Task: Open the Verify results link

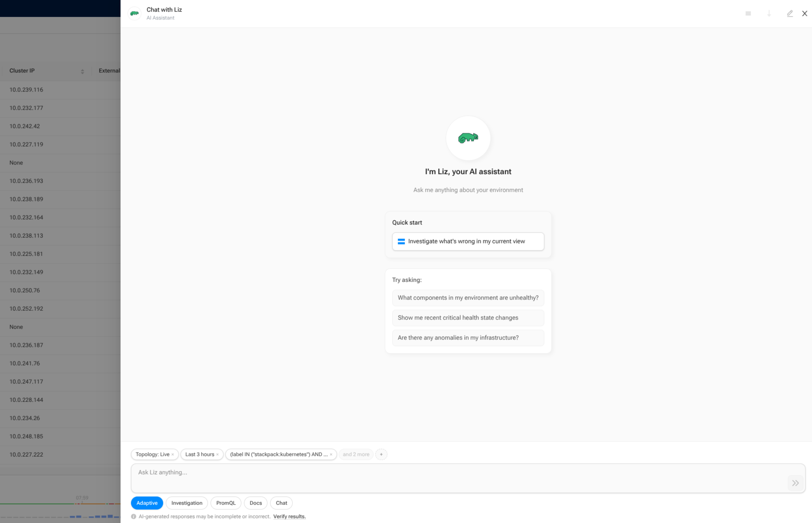Action: pyautogui.click(x=289, y=516)
